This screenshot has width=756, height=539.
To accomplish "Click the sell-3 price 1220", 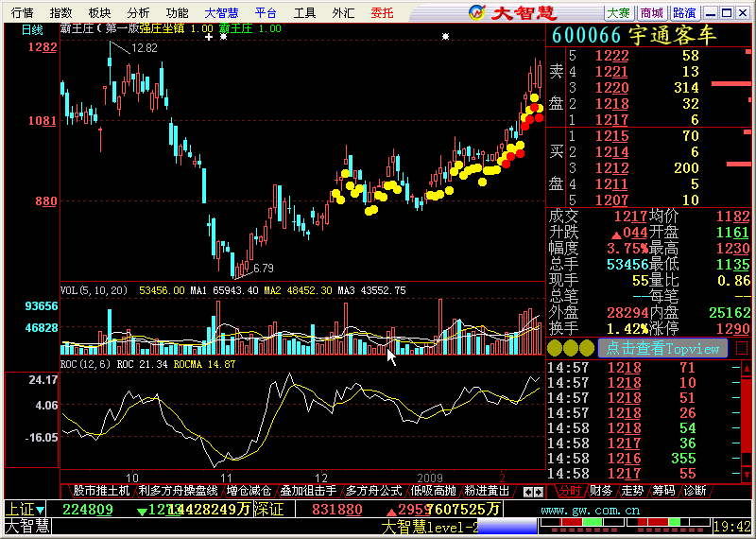I will coord(611,88).
